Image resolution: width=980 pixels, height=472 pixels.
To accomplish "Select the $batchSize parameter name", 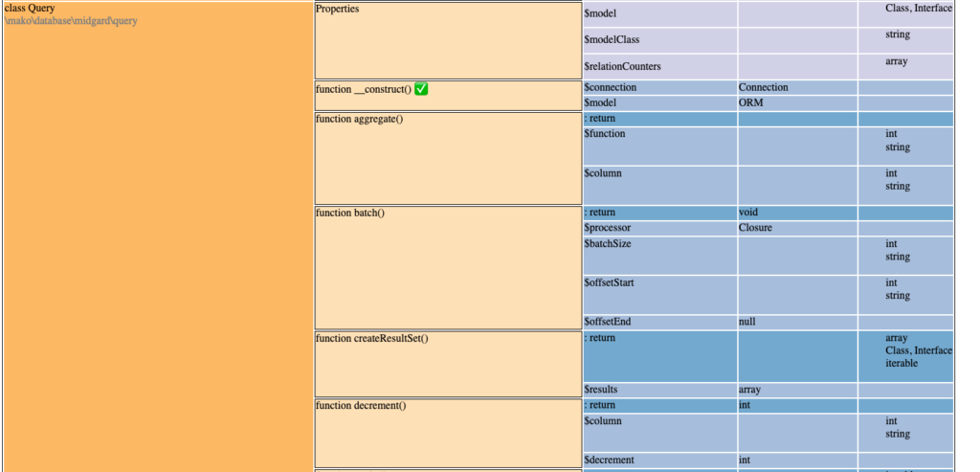I will click(608, 244).
